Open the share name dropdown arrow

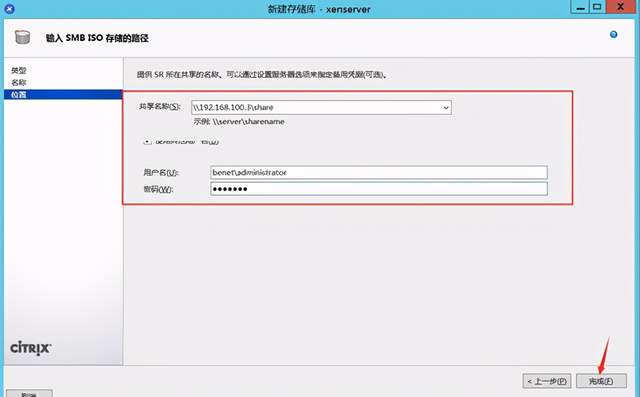(x=446, y=108)
